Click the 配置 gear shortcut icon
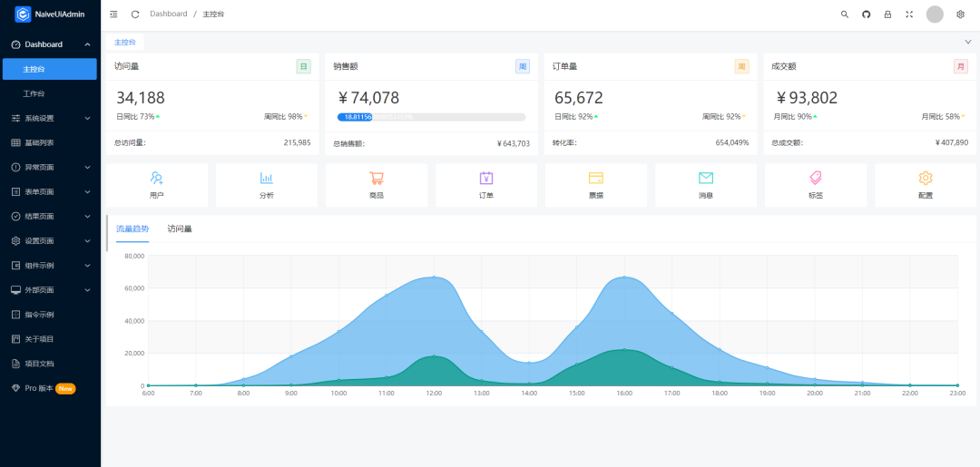Viewport: 980px width, 467px height. 926,178
